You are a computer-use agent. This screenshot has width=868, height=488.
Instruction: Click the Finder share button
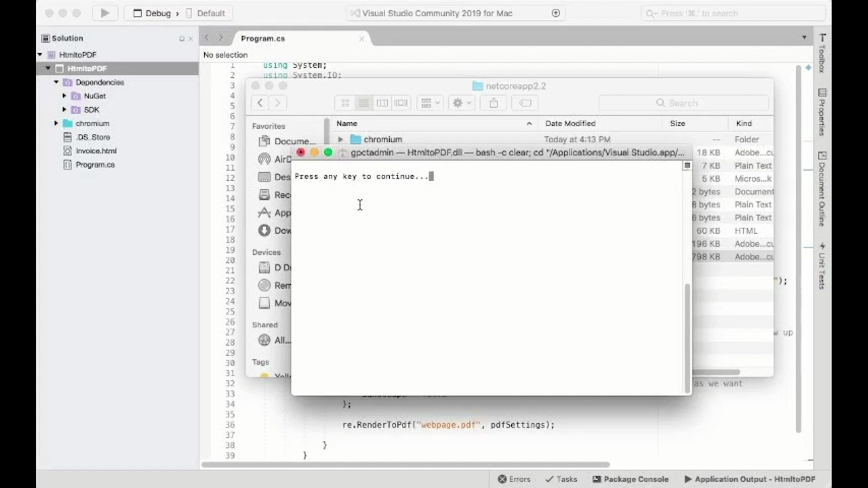point(494,103)
